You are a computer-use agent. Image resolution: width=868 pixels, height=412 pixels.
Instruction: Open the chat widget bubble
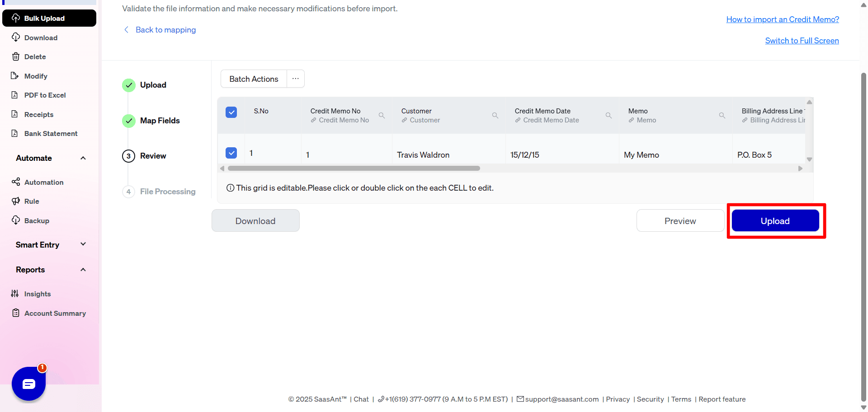click(x=29, y=384)
